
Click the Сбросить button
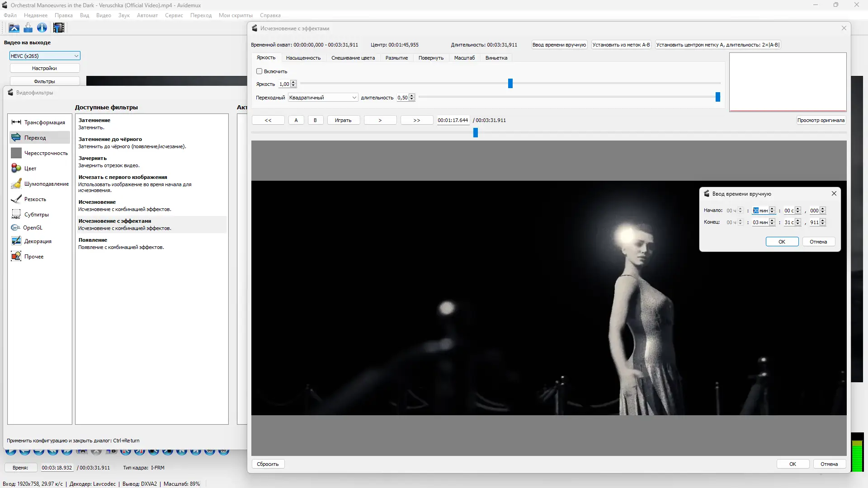pos(268,464)
